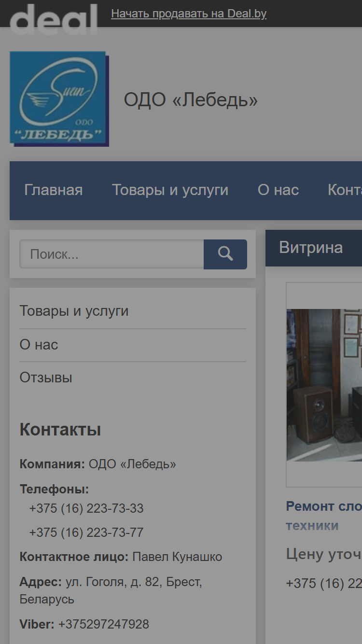Focus the 'Поиск...' search field
The height and width of the screenshot is (644, 362).
click(x=111, y=254)
